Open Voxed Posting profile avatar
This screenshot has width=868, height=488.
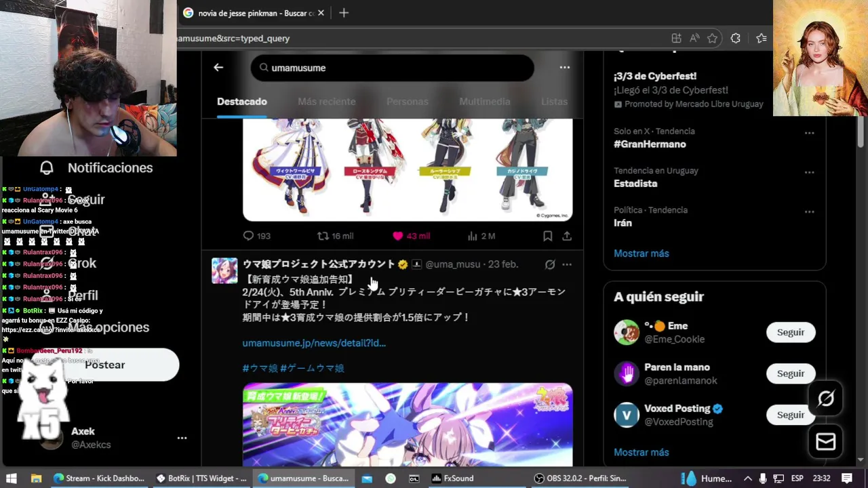click(627, 415)
